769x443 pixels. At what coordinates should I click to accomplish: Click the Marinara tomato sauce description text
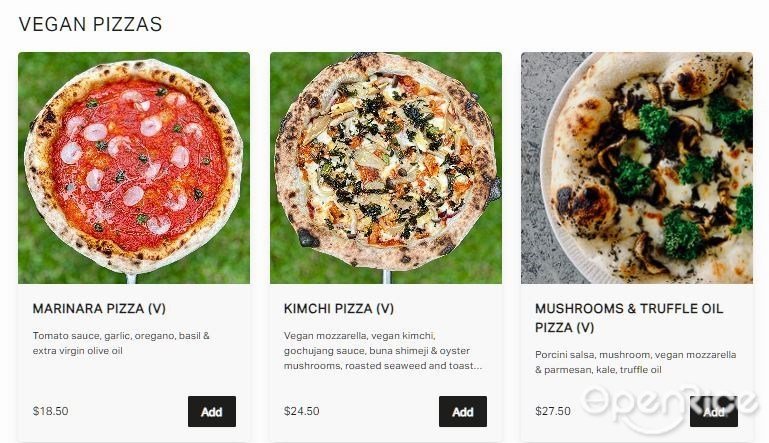click(x=121, y=343)
